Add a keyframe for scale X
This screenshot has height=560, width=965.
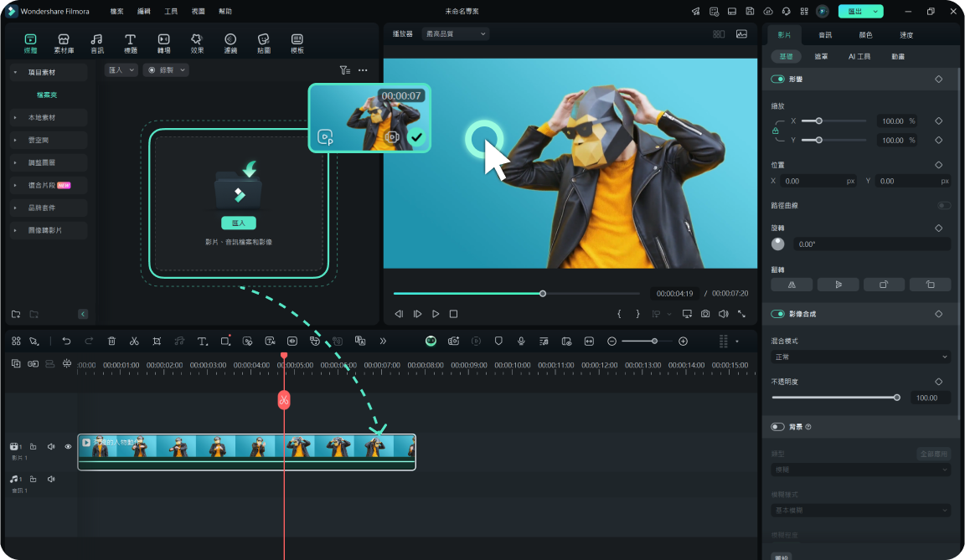938,121
